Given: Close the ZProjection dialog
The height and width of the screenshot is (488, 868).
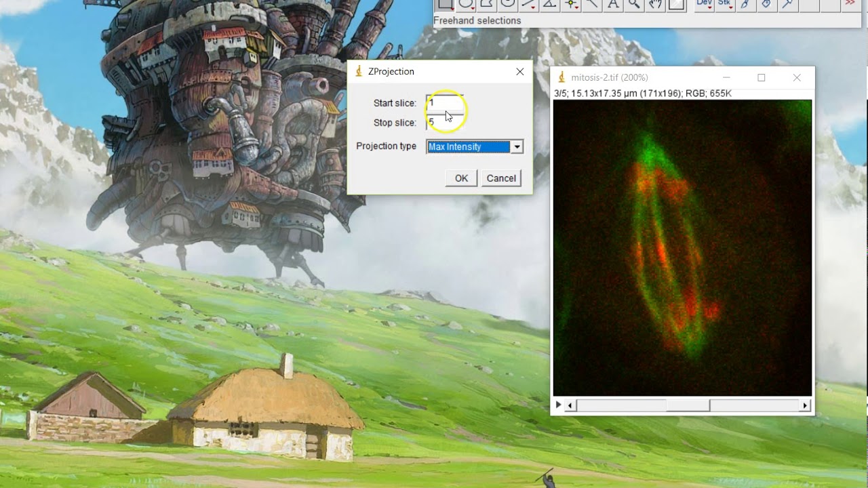Looking at the screenshot, I should pyautogui.click(x=519, y=72).
